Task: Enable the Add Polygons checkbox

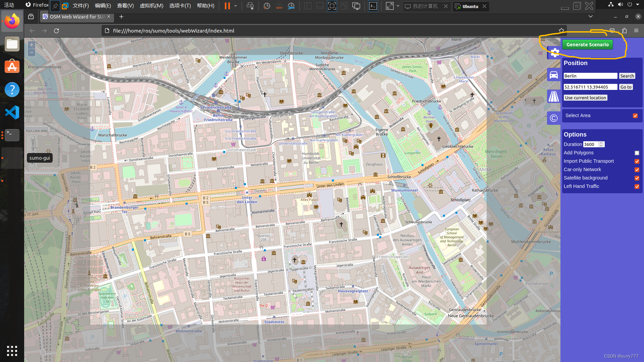Action: point(637,153)
